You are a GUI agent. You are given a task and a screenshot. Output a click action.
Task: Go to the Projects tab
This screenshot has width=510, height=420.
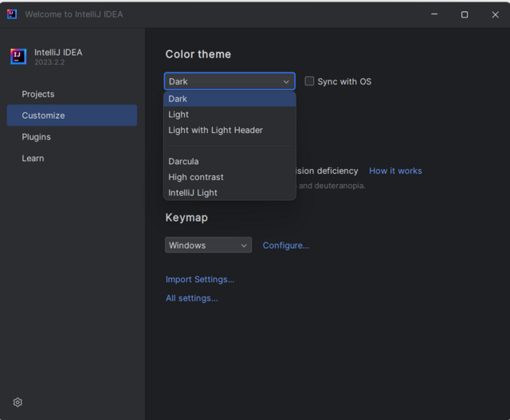(x=38, y=94)
